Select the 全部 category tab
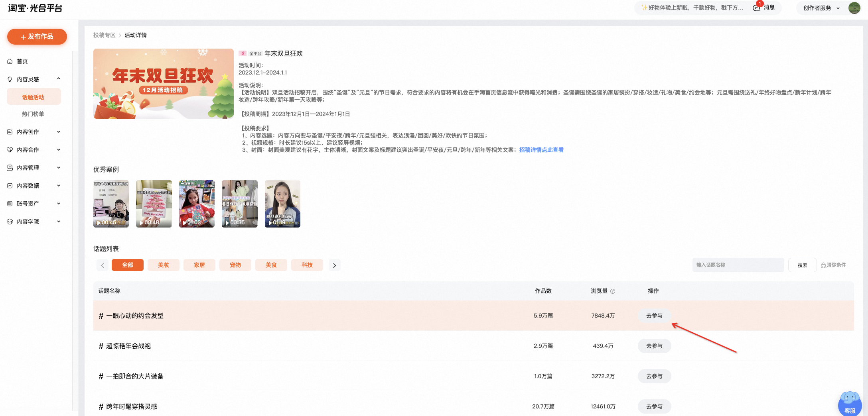This screenshot has width=868, height=416. pos(128,265)
